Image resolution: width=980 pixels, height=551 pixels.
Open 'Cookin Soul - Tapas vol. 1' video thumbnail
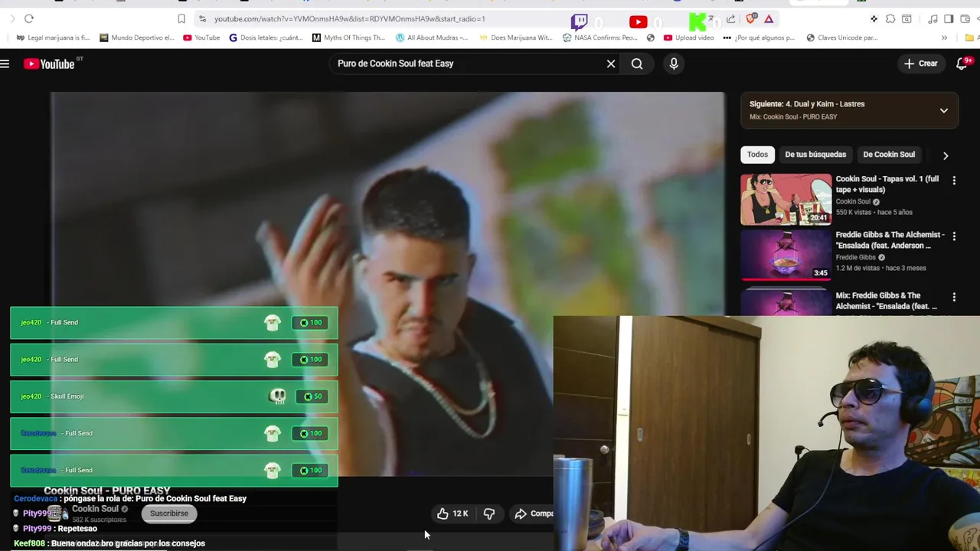[x=786, y=200]
